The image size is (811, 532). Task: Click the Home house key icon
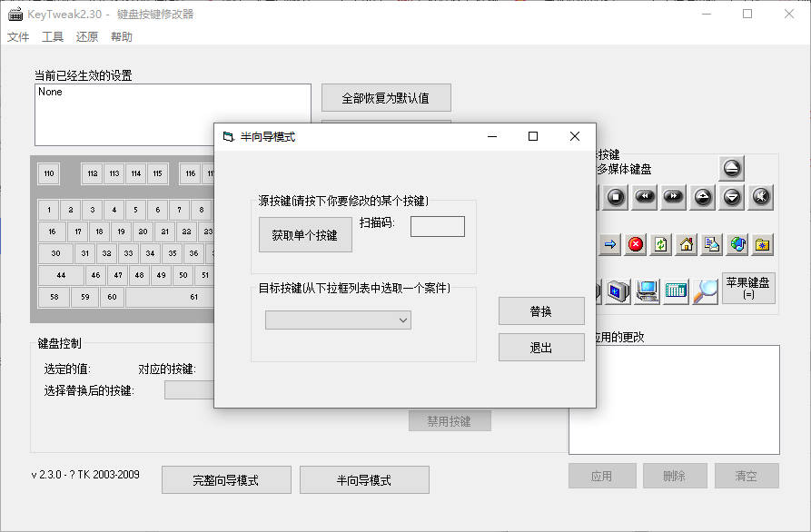pyautogui.click(x=687, y=244)
